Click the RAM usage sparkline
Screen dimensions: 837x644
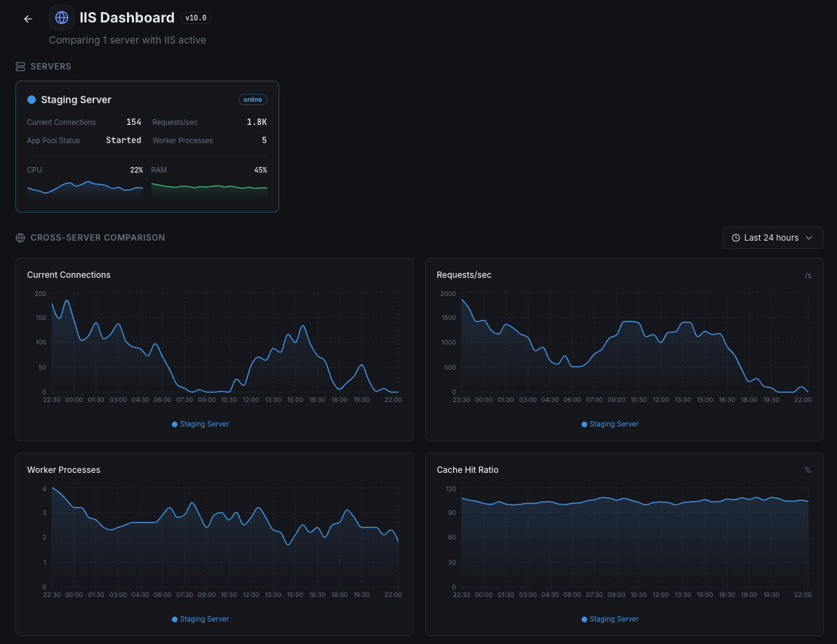[209, 187]
